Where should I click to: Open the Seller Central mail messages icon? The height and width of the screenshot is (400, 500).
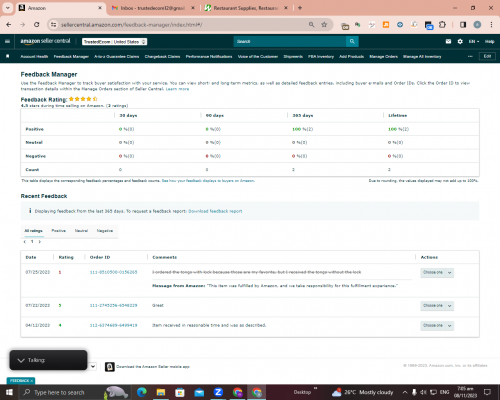(448, 41)
